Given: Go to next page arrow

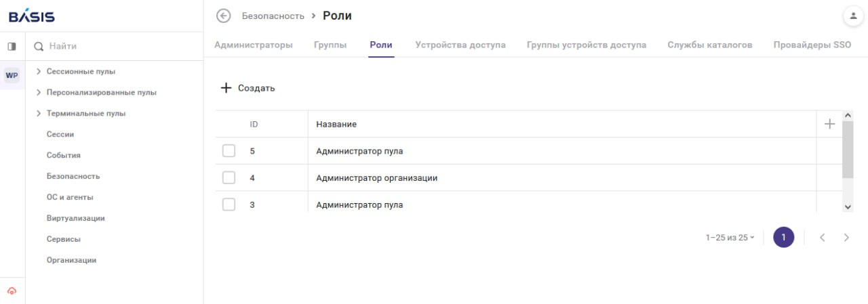Looking at the screenshot, I should pos(846,238).
